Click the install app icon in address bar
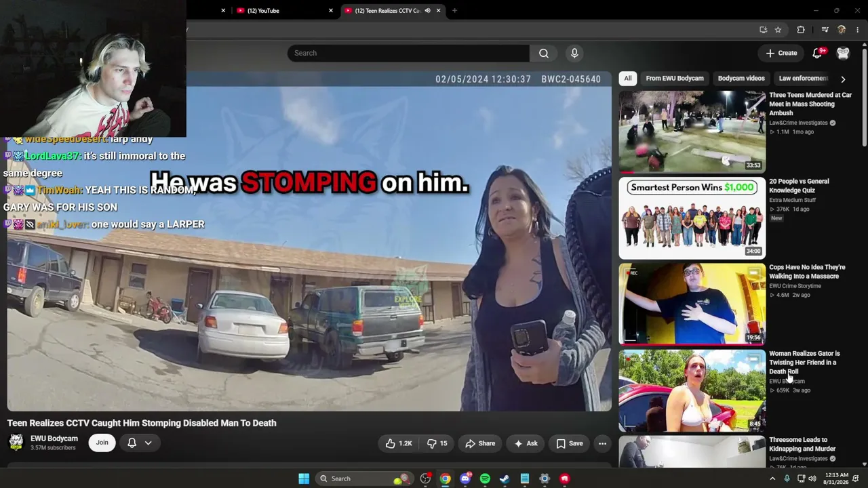868x488 pixels. click(764, 30)
